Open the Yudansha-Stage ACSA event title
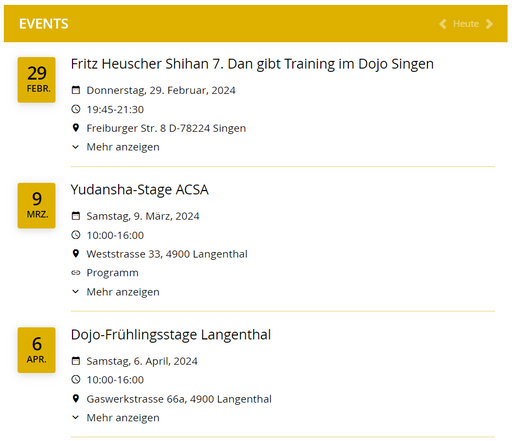 point(140,190)
